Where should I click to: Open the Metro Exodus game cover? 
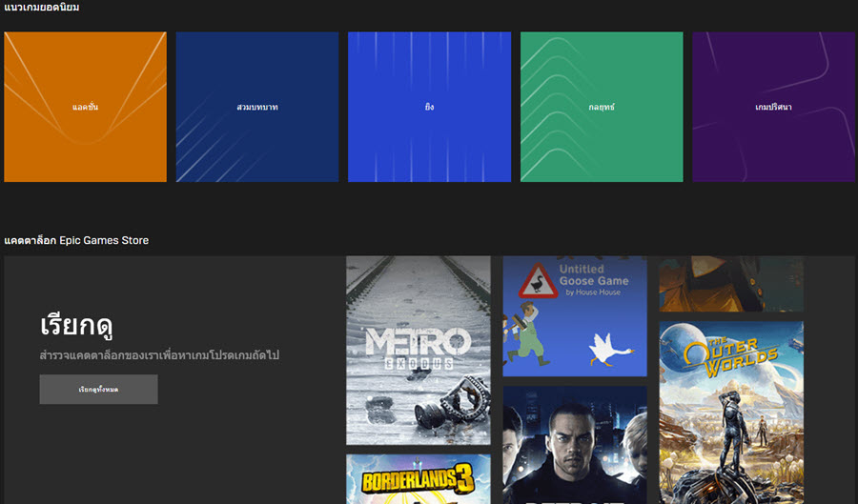point(419,351)
